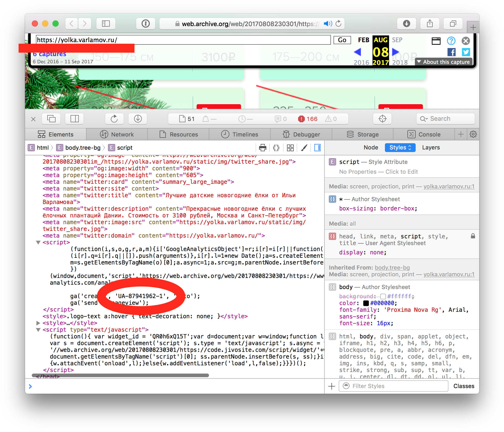Open the Timelines tab
The width and height of the screenshot is (504, 432).
click(x=240, y=134)
